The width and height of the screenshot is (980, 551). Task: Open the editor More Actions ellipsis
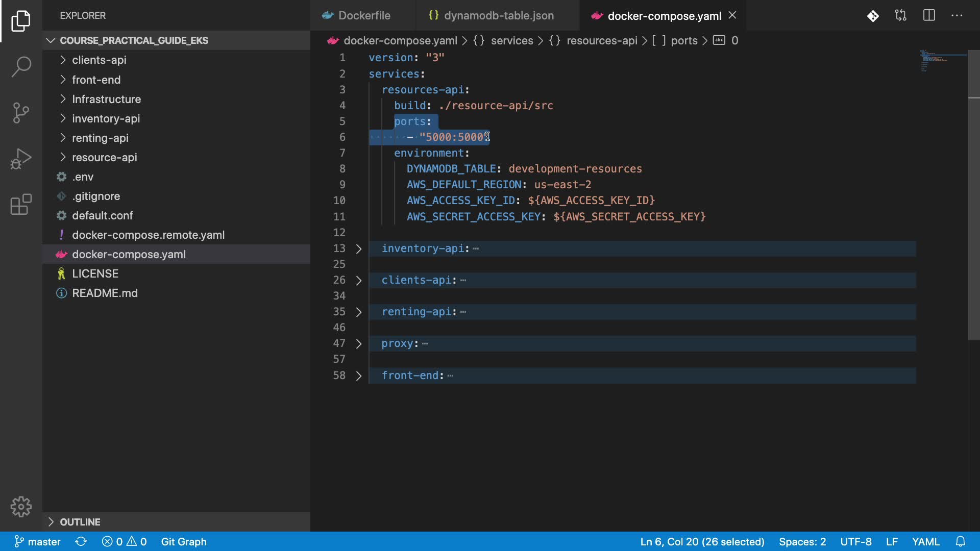(957, 15)
